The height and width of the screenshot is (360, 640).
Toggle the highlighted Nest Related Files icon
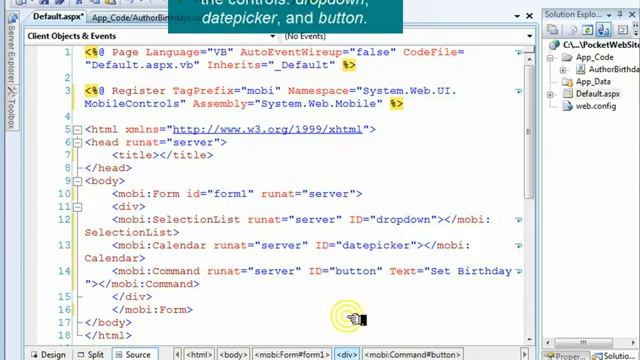point(603,29)
